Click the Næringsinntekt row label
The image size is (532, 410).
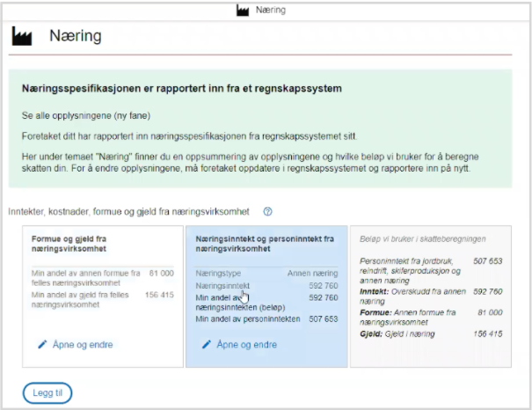click(x=222, y=286)
